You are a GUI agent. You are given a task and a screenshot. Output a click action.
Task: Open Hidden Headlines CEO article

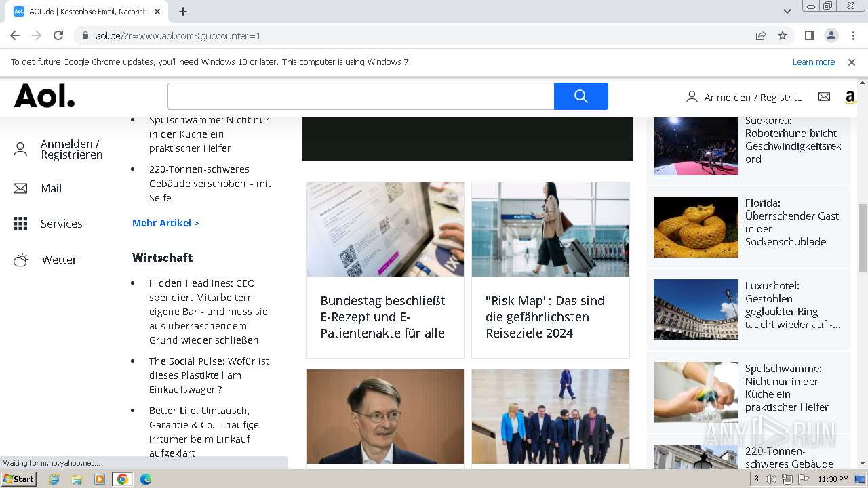[x=209, y=311]
